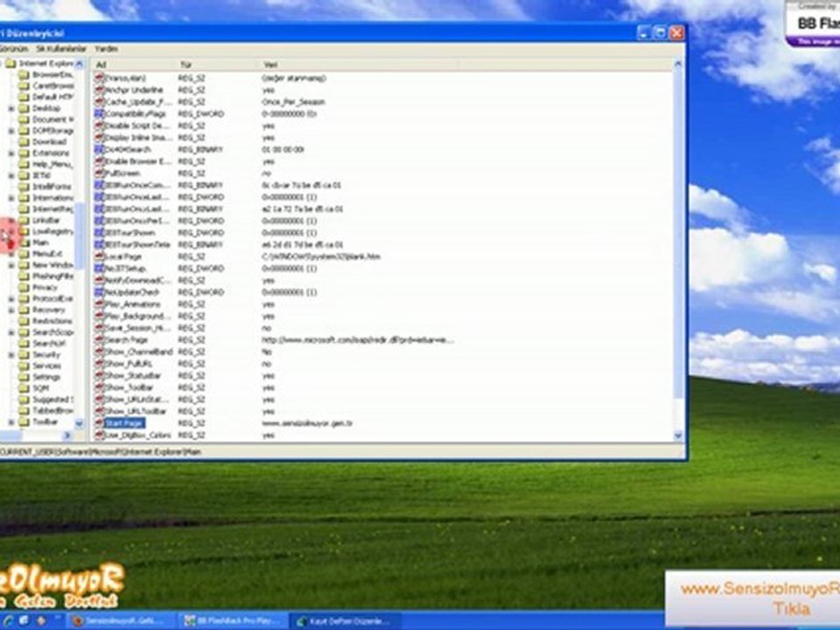Click the Privacy folder icon
The image size is (840, 630).
[24, 288]
